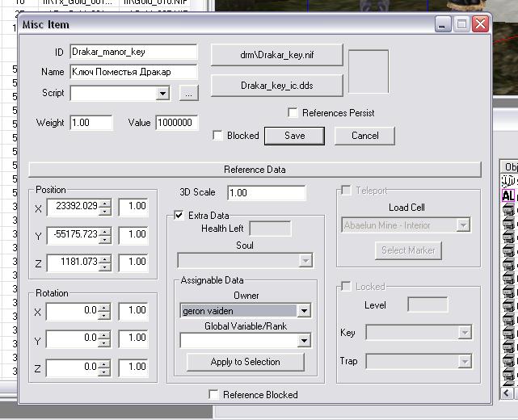Click the icon preview box
This screenshot has height=420, width=518.
pos(368,71)
